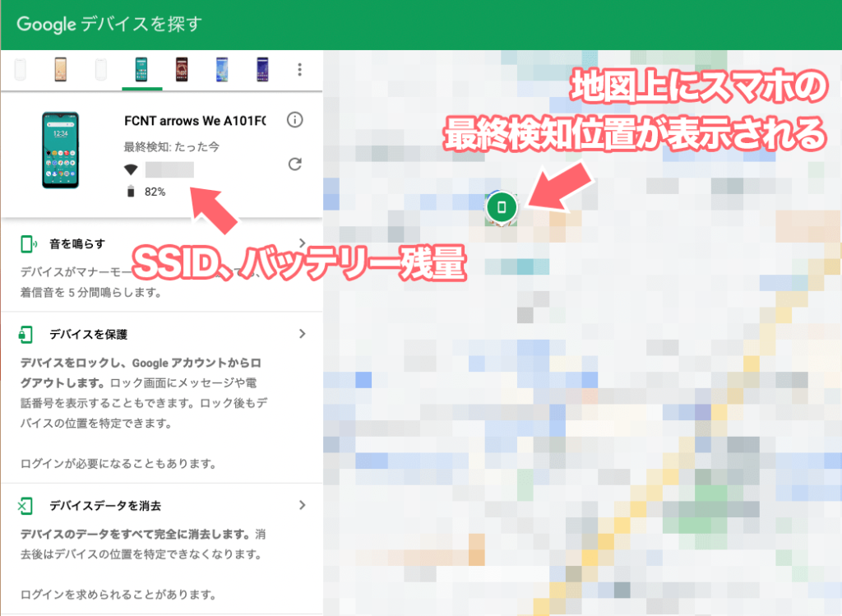Choose デバイスデータを消去 to wipe device
This screenshot has width=842, height=616.
[105, 506]
